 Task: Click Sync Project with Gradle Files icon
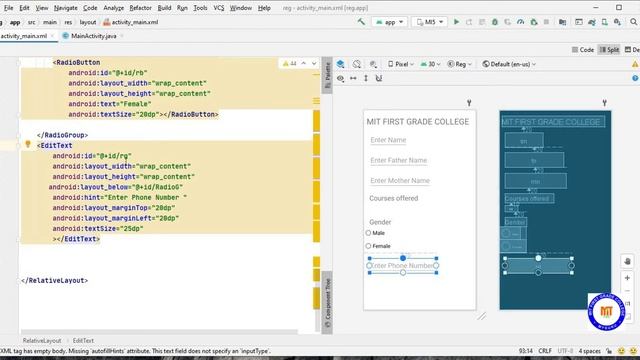coord(592,22)
